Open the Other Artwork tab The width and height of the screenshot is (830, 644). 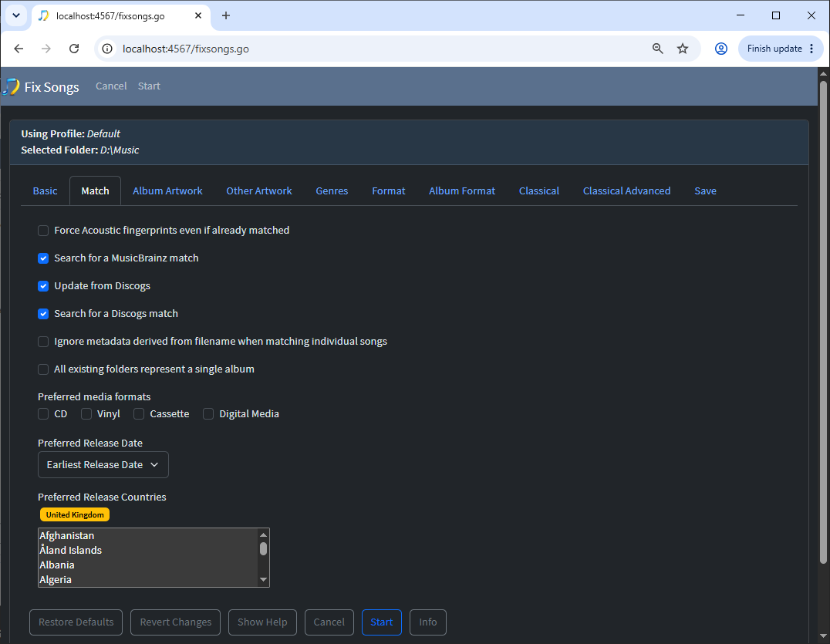tap(259, 191)
